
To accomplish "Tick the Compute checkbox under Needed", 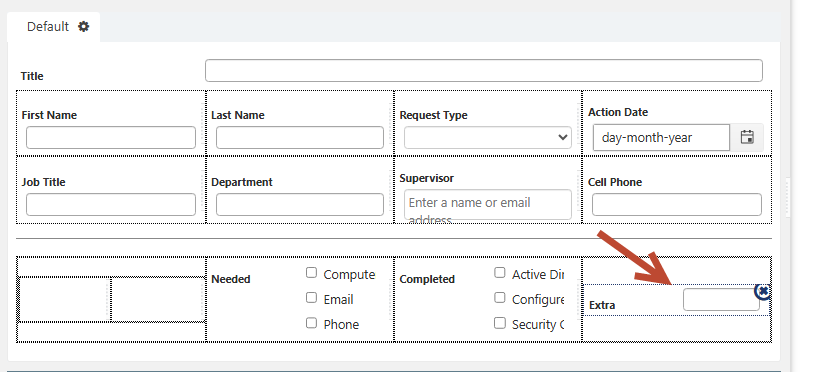I will [312, 272].
